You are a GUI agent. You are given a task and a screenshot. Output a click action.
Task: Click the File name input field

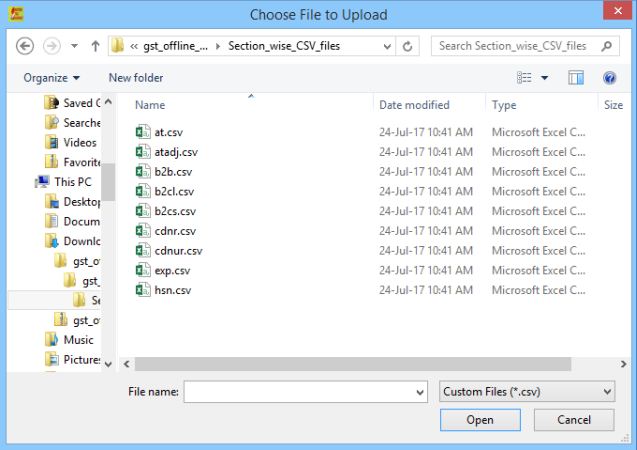pyautogui.click(x=306, y=392)
